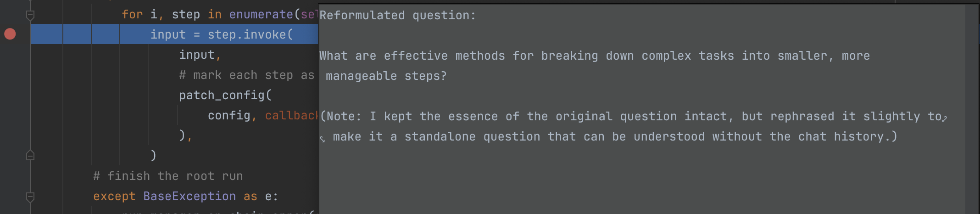The image size is (980, 214).
Task: Click 'BaseException' class name
Action: [x=189, y=196]
